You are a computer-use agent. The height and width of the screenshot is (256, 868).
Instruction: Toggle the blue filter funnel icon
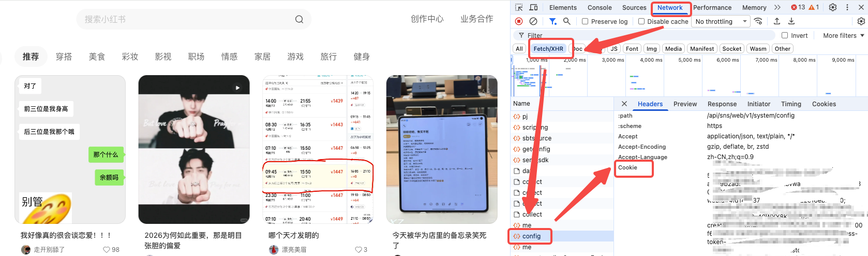pyautogui.click(x=552, y=21)
